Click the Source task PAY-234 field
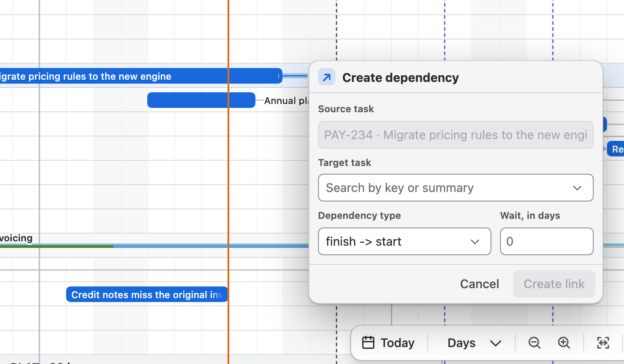This screenshot has height=364, width=624. [x=455, y=135]
